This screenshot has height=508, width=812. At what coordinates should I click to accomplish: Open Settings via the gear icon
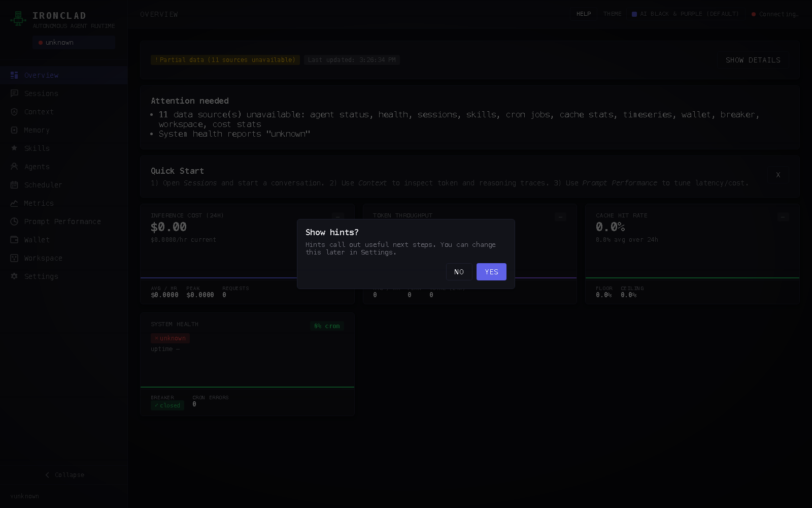(x=15, y=276)
